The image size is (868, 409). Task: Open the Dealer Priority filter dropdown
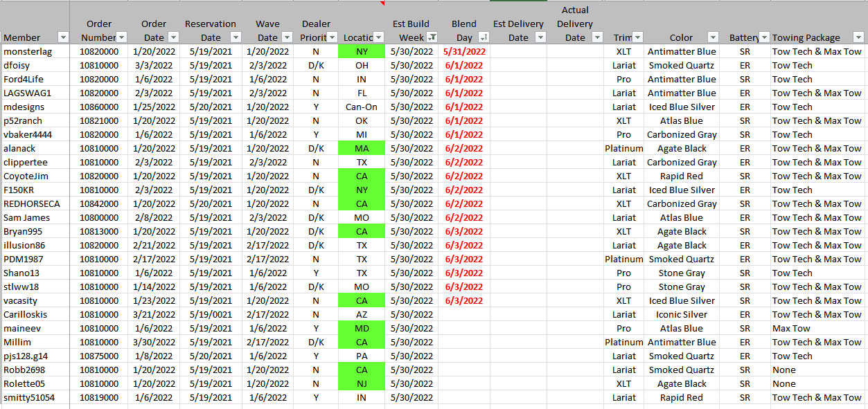pyautogui.click(x=332, y=37)
